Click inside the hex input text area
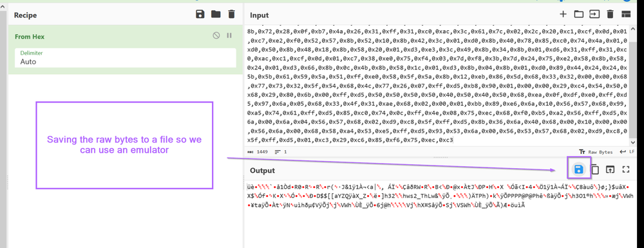 pos(437,85)
